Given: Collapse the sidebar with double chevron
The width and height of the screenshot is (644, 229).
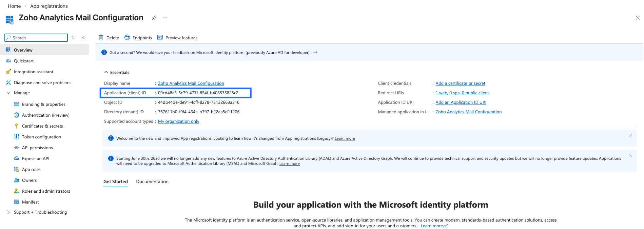Looking at the screenshot, I should tap(83, 38).
